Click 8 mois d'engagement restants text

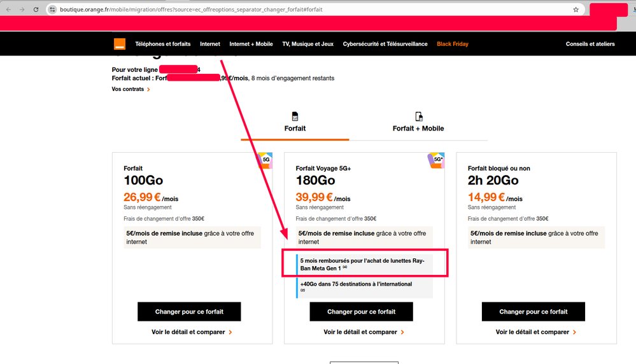(x=293, y=78)
